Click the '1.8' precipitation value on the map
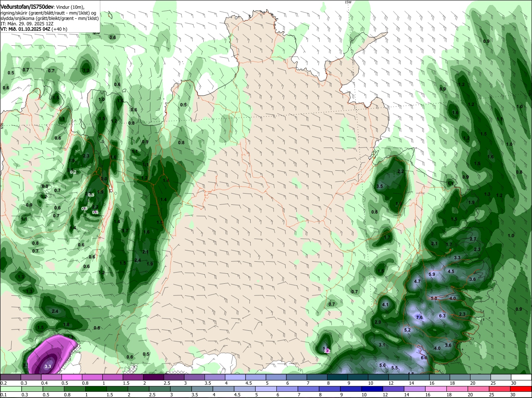Image resolution: width=532 pixels, height=398 pixels. coord(66,324)
